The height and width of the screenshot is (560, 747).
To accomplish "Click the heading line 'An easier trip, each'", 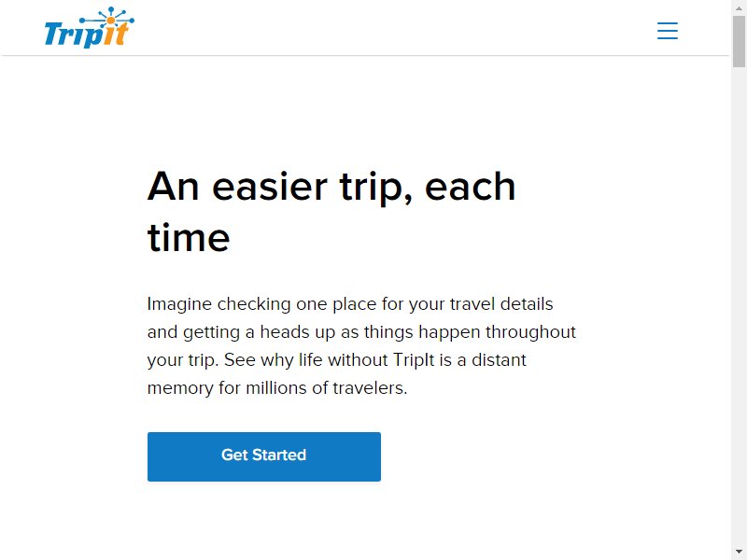I will click(x=331, y=187).
